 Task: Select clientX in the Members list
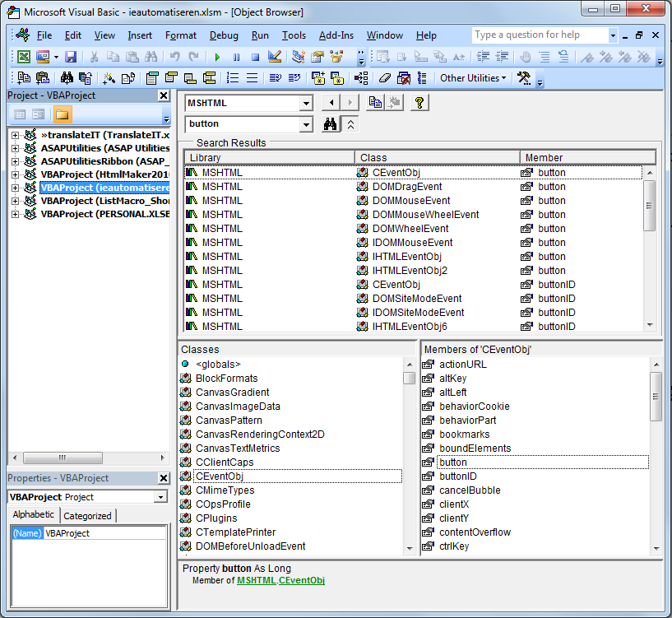pos(454,504)
